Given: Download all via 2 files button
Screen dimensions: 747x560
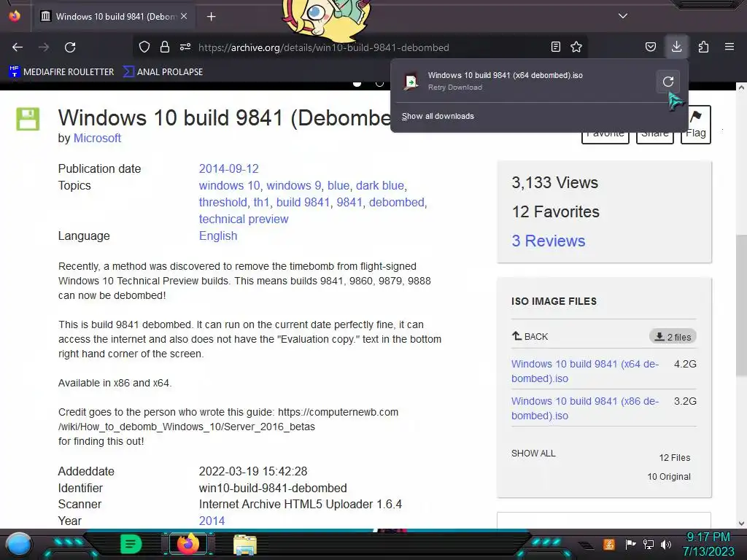Looking at the screenshot, I should click(x=672, y=337).
